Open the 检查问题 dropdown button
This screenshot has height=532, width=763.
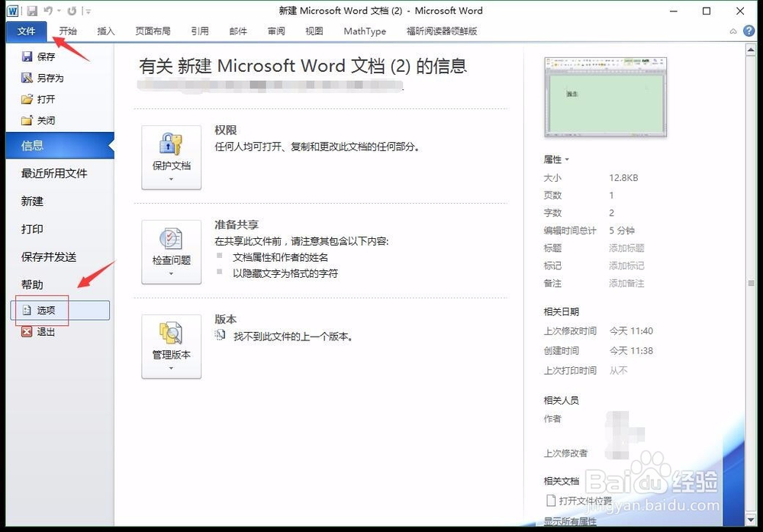(x=171, y=252)
